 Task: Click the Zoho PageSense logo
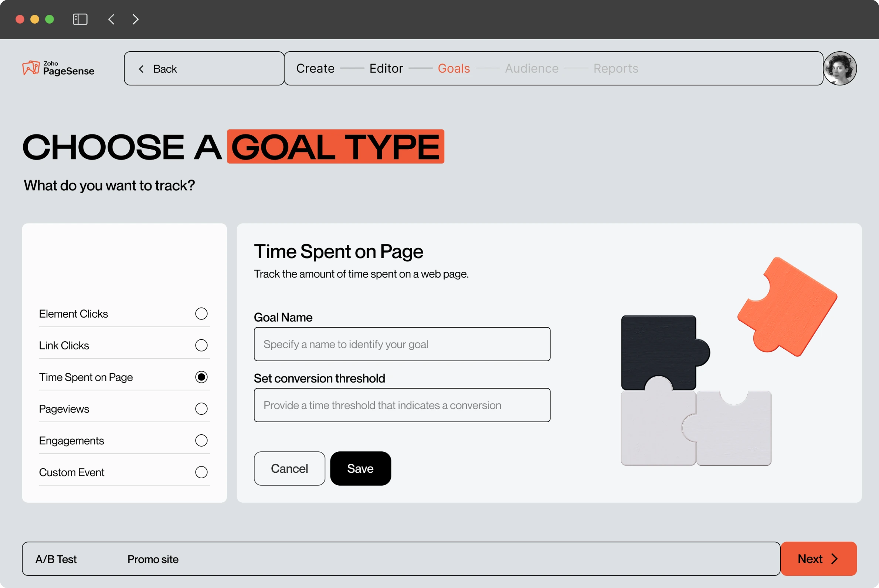58,68
